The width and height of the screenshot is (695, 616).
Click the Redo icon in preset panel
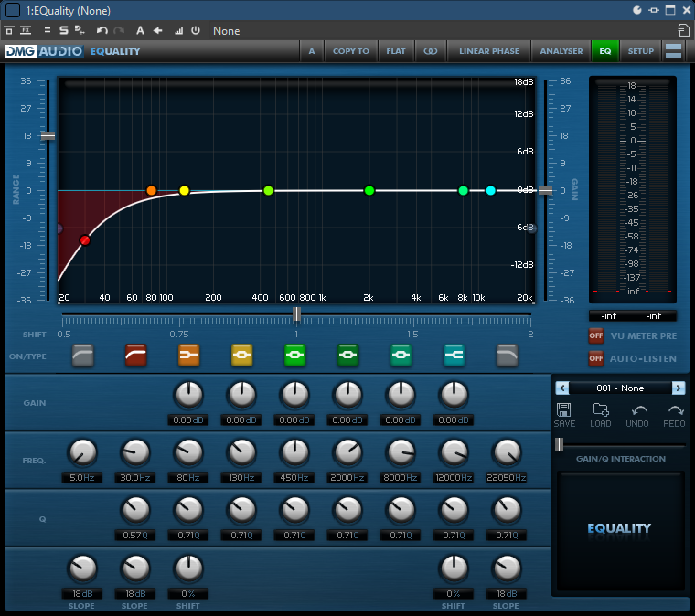[x=675, y=410]
